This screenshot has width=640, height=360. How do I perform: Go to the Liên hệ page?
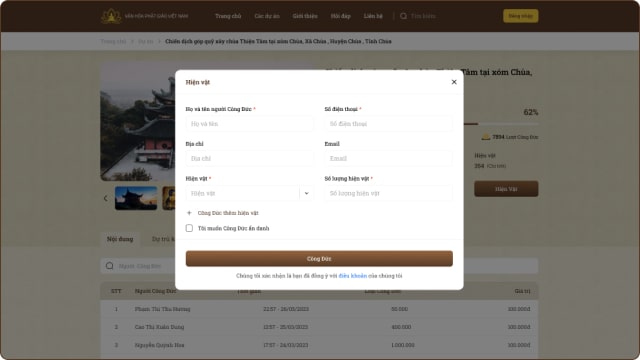[x=373, y=16]
